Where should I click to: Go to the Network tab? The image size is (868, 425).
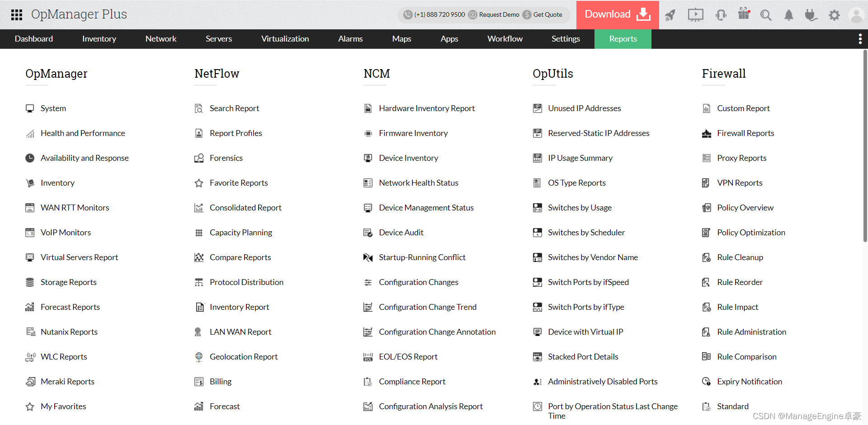click(161, 39)
